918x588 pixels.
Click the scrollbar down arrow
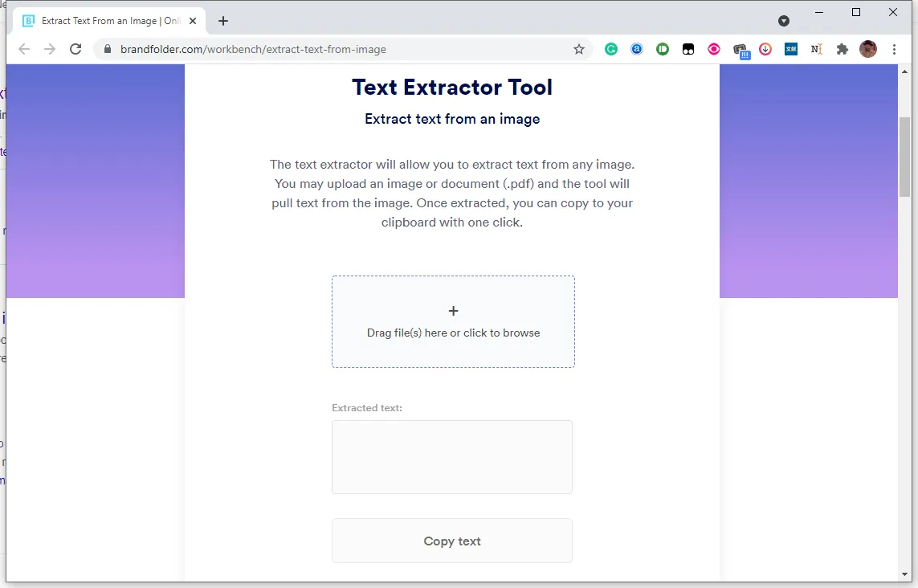[x=904, y=574]
